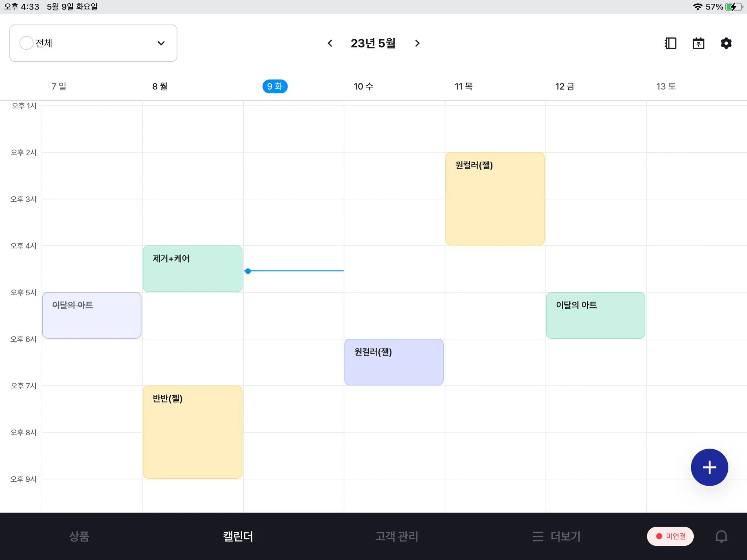
Task: Click the 23년 5월 month title
Action: tap(373, 43)
